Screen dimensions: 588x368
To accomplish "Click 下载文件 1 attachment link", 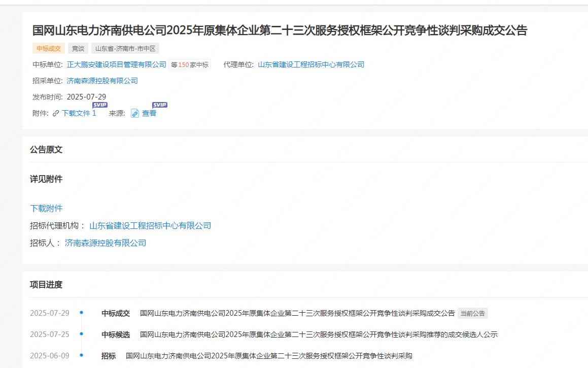I will click(79, 113).
